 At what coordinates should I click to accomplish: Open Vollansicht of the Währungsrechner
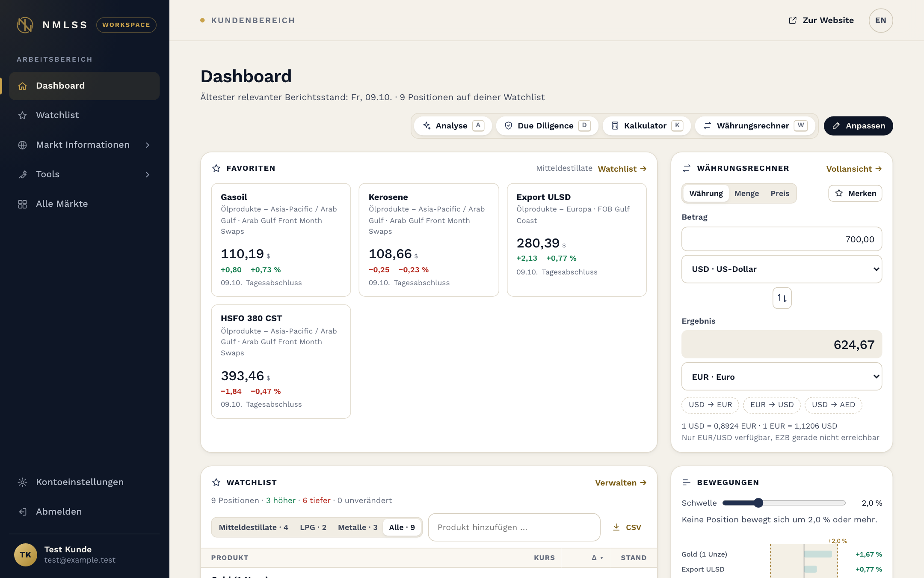[854, 169]
